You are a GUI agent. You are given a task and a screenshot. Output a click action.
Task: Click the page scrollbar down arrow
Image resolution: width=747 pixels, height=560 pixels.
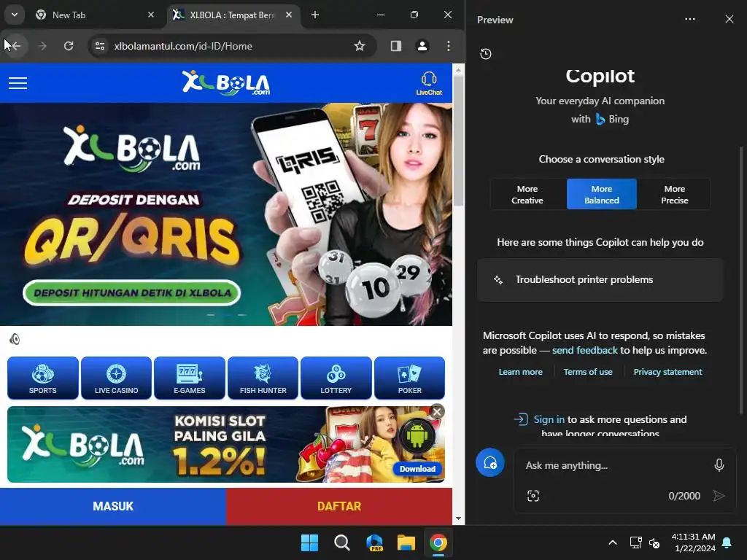[x=458, y=518]
